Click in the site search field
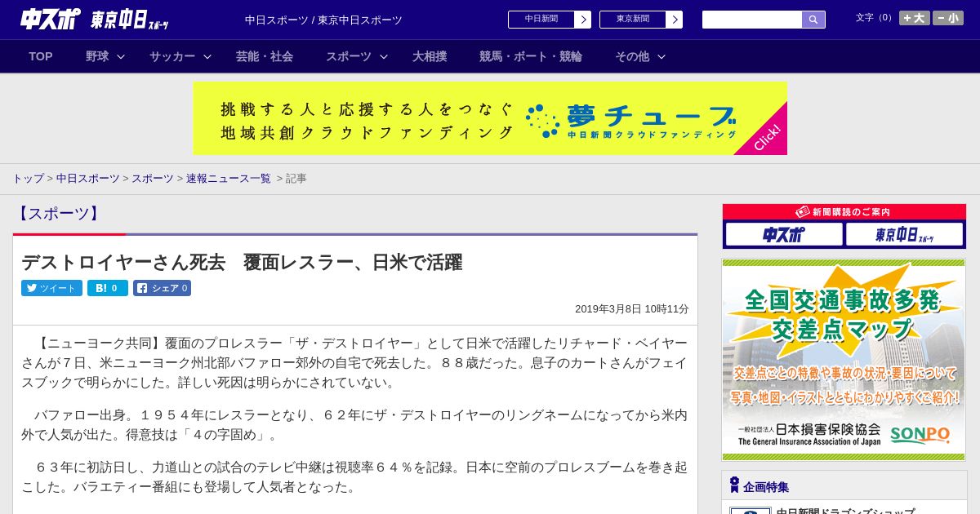Image resolution: width=980 pixels, height=514 pixels. point(752,20)
